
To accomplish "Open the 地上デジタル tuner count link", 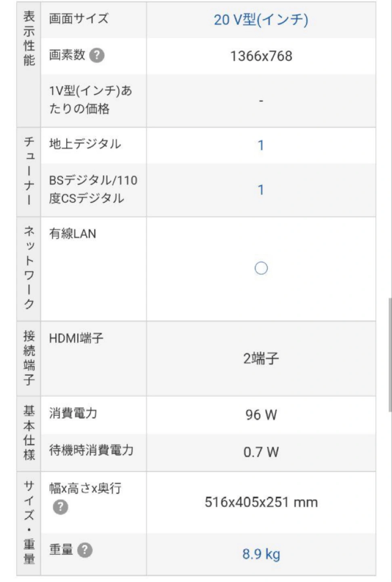I will click(x=261, y=145).
